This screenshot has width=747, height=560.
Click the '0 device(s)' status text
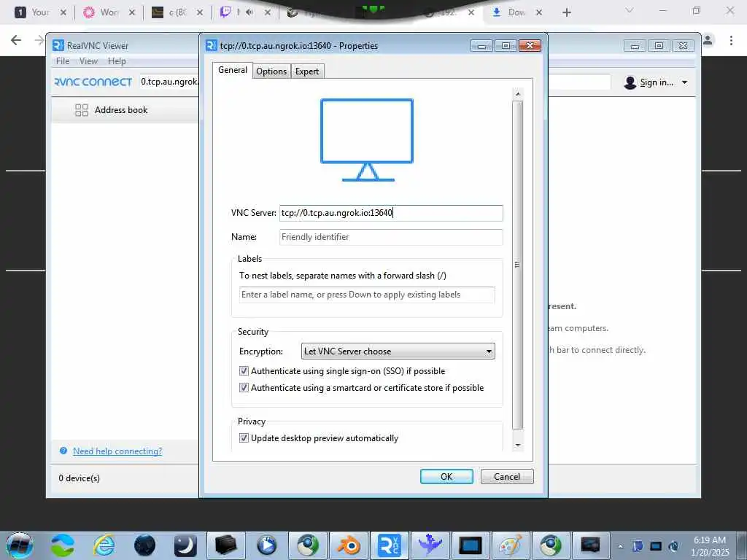(x=79, y=478)
